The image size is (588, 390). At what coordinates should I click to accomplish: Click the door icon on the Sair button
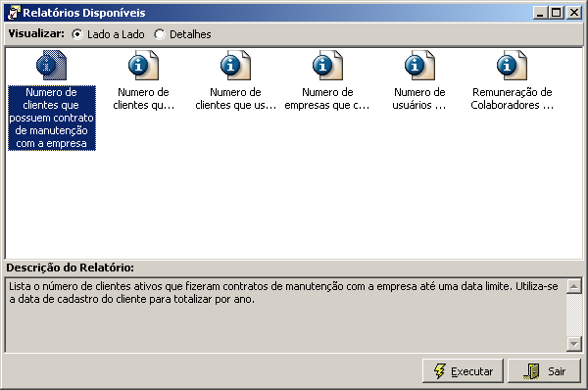531,371
